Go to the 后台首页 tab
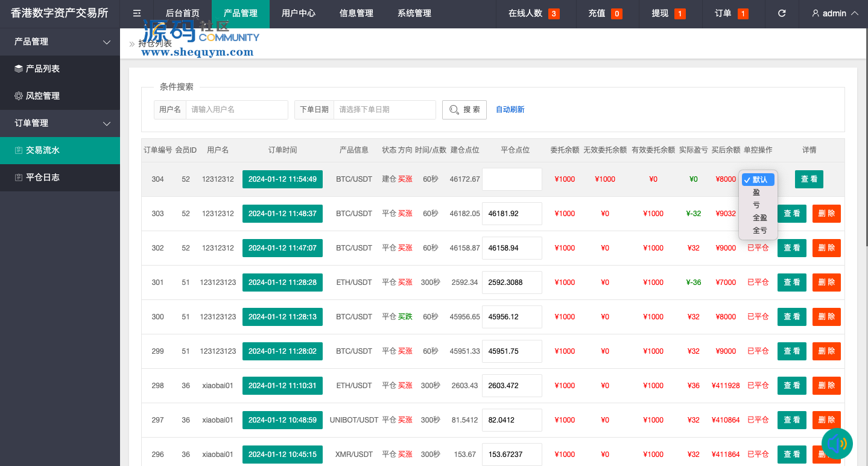This screenshot has height=466, width=868. click(x=183, y=13)
